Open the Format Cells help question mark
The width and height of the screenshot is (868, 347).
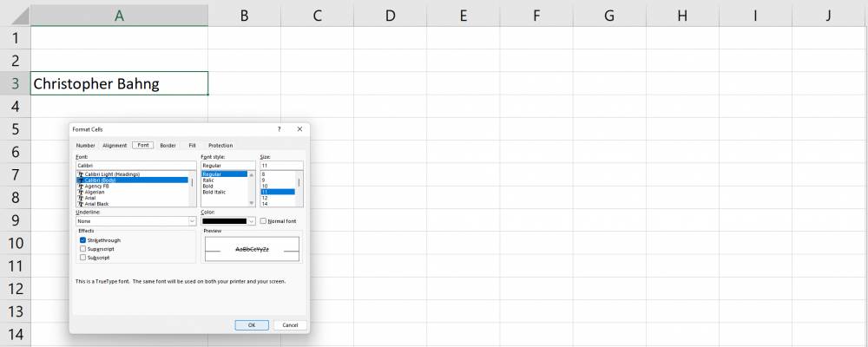[x=279, y=129]
